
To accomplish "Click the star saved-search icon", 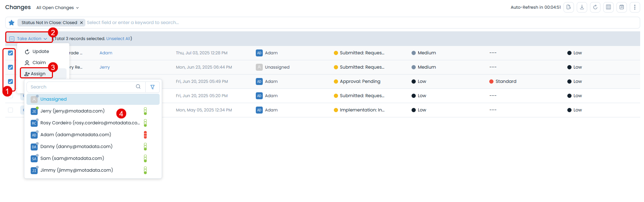I will point(11,23).
